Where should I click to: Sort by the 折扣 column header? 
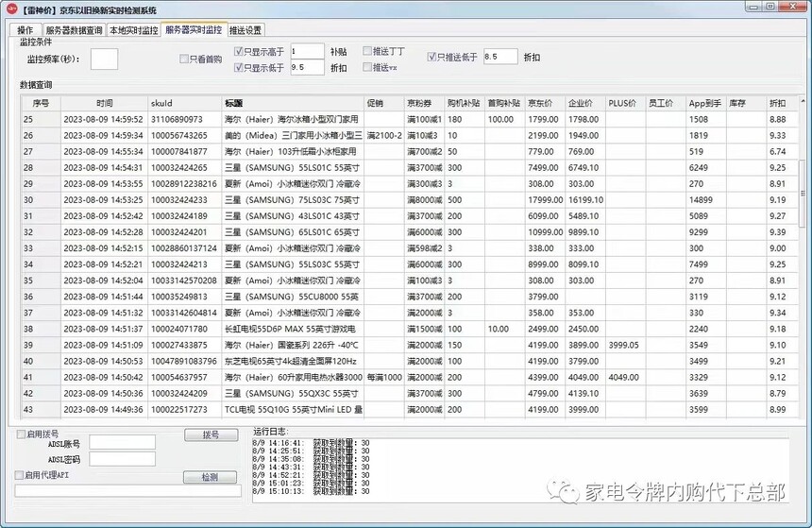pos(783,103)
